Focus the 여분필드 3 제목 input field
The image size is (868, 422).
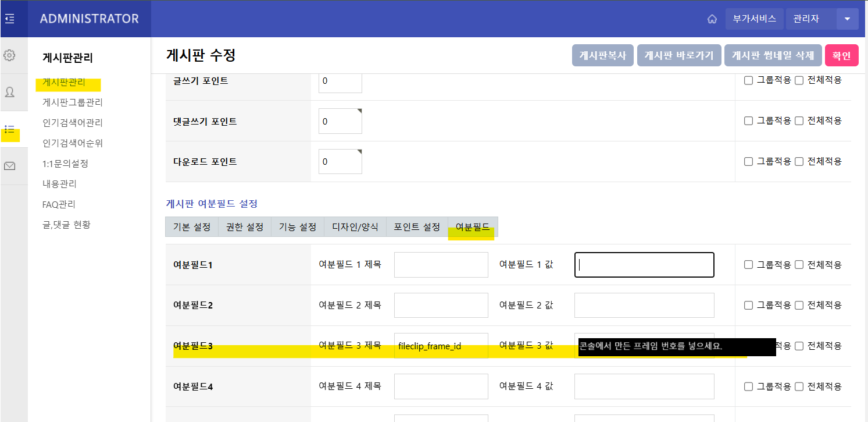pos(441,346)
